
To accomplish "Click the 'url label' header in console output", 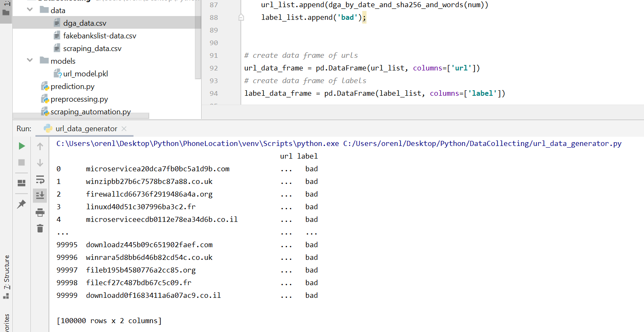I will [x=299, y=156].
